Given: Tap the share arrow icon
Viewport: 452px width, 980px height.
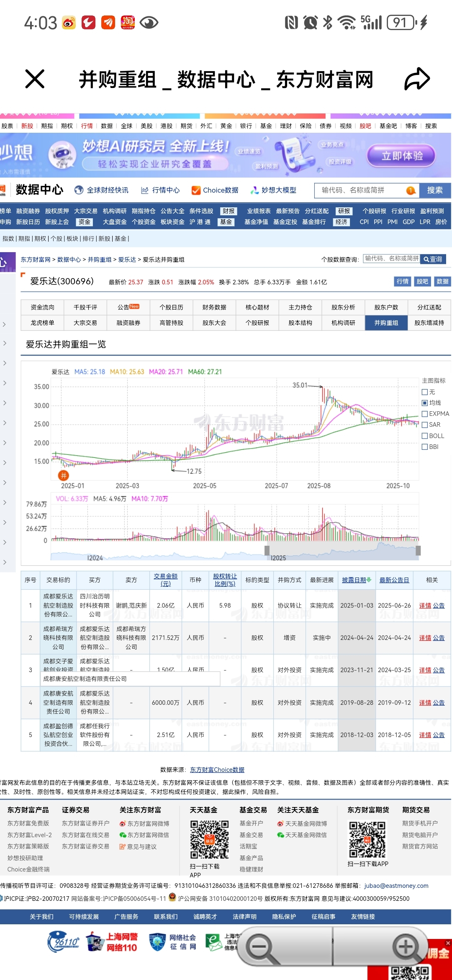Looking at the screenshot, I should 417,79.
